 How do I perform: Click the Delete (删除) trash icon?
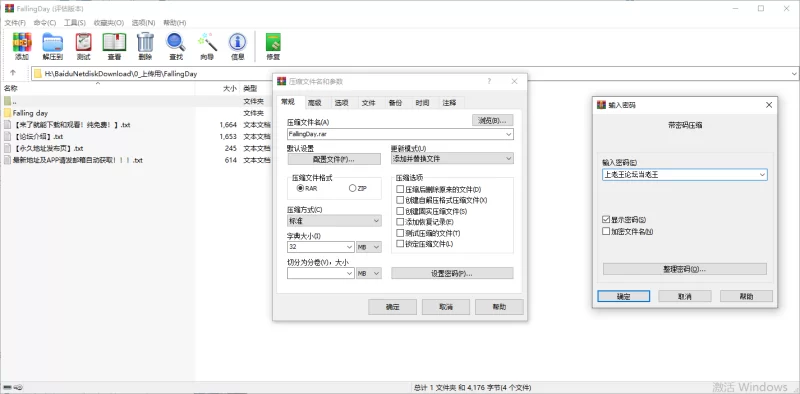point(145,46)
